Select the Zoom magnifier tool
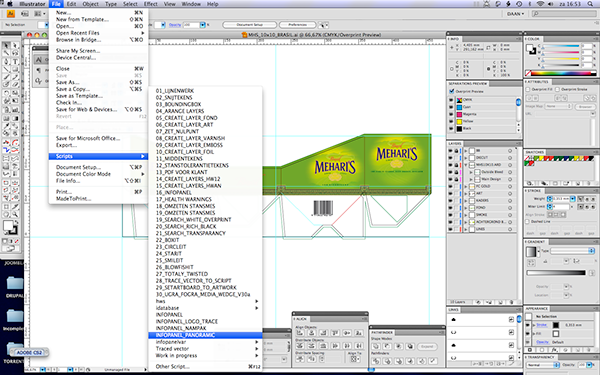This screenshot has height=375, width=600. pos(15,215)
